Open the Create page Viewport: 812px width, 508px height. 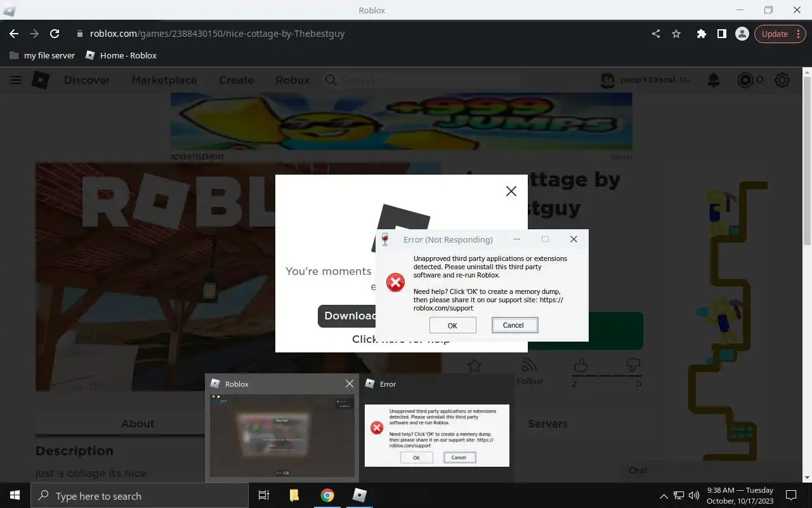click(x=236, y=80)
